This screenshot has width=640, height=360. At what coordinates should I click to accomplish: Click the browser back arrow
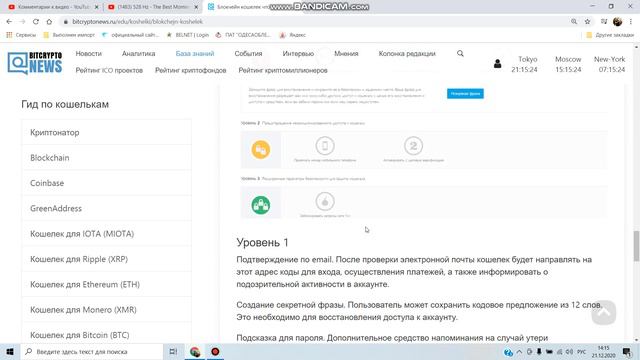[x=9, y=22]
